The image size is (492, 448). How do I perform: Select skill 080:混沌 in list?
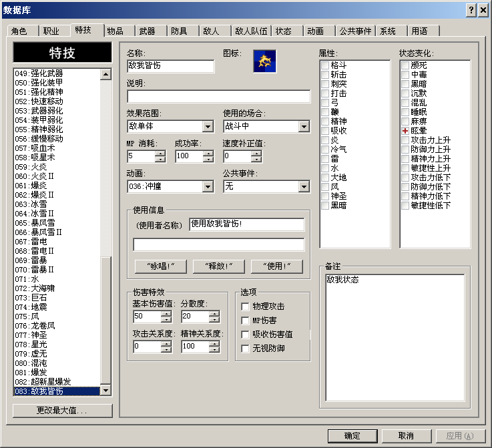[x=57, y=363]
